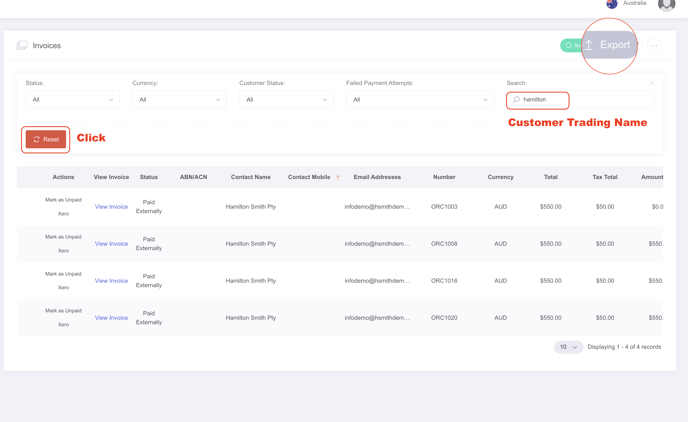Click Mark as Unpaid for invoice ORC1003
Screen dimensions: 688x422
point(63,200)
